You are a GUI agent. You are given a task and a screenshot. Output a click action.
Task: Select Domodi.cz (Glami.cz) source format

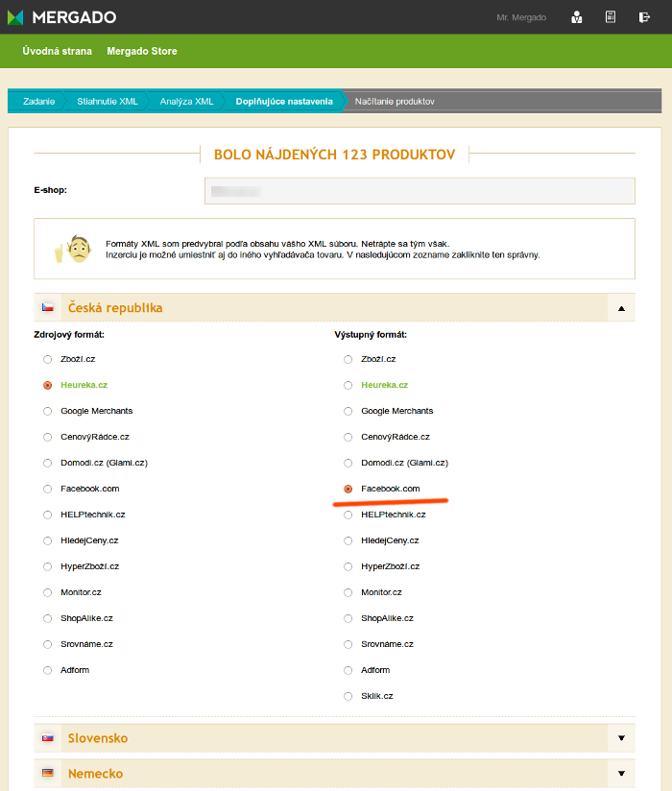pyautogui.click(x=47, y=463)
